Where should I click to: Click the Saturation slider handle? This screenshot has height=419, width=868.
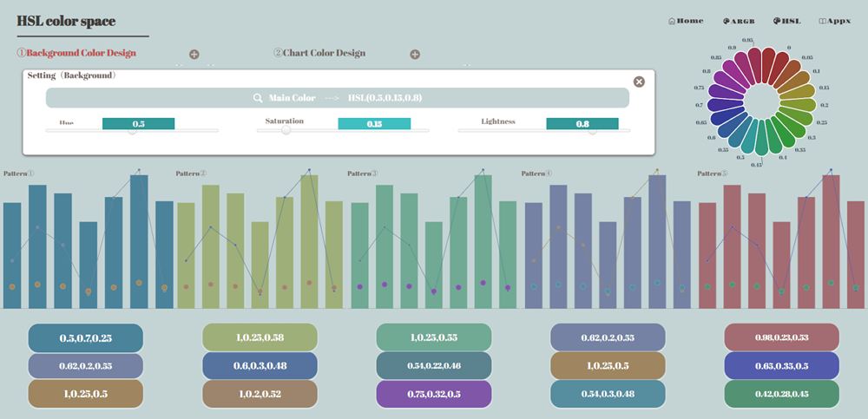[x=286, y=131]
